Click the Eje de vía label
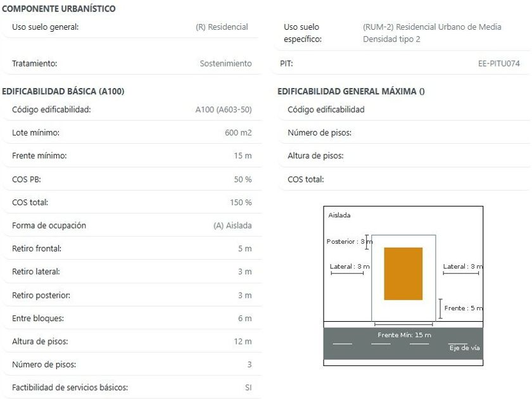Viewport: 532px width, 399px height. coord(464,348)
